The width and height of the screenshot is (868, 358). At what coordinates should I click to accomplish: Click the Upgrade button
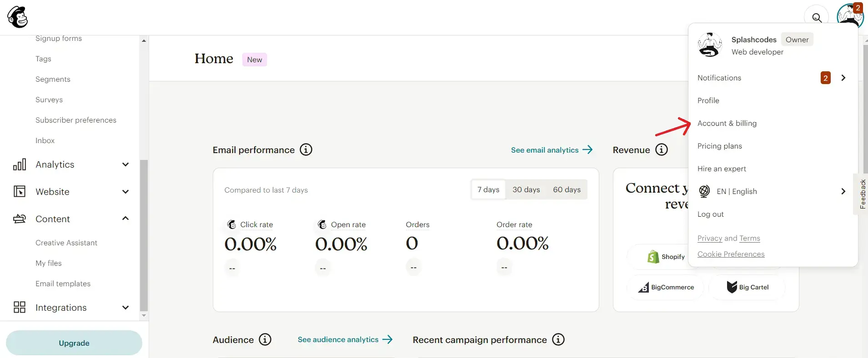[74, 343]
